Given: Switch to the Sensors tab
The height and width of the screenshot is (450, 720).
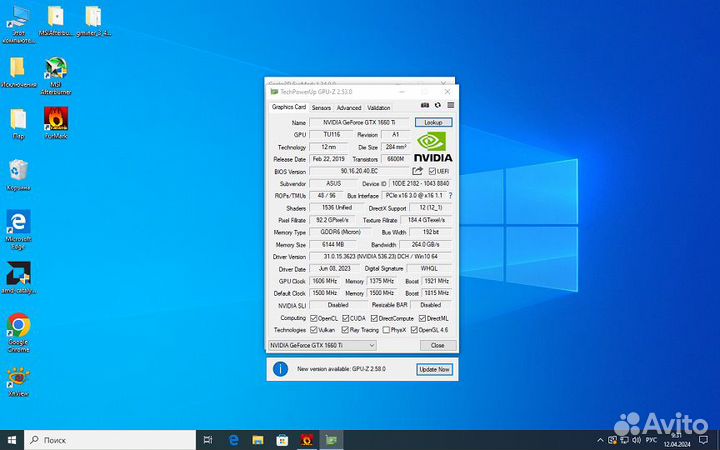Looking at the screenshot, I should (x=321, y=107).
